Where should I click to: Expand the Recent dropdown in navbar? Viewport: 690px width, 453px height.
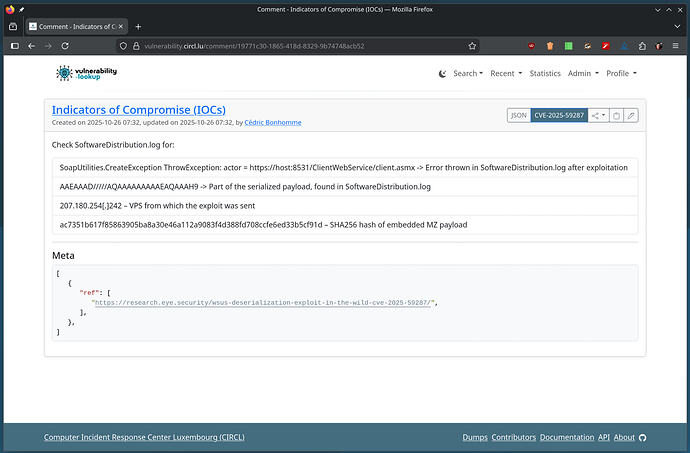(505, 73)
